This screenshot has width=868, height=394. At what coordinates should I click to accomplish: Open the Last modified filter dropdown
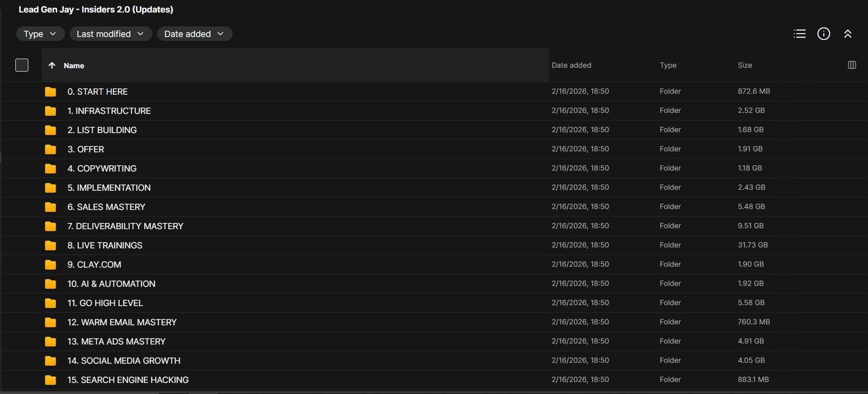[111, 34]
